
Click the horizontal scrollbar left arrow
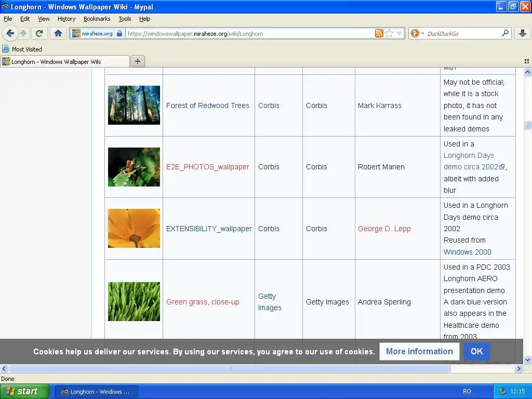[x=4, y=368]
